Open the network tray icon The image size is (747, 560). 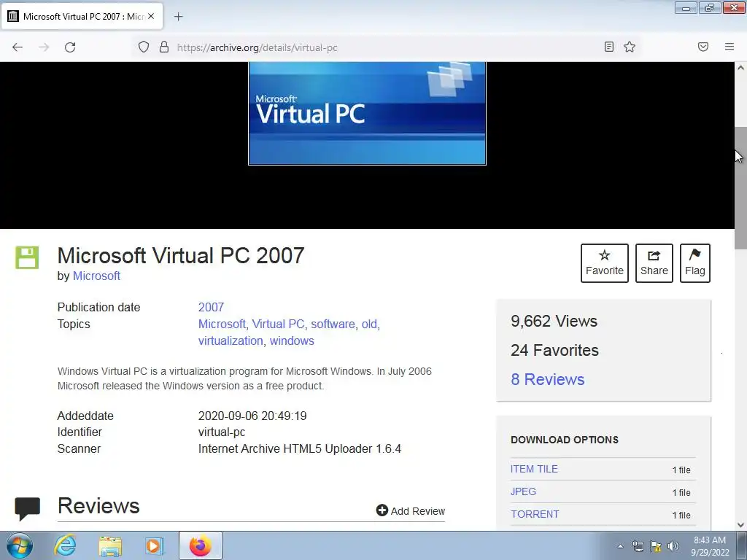[638, 546]
